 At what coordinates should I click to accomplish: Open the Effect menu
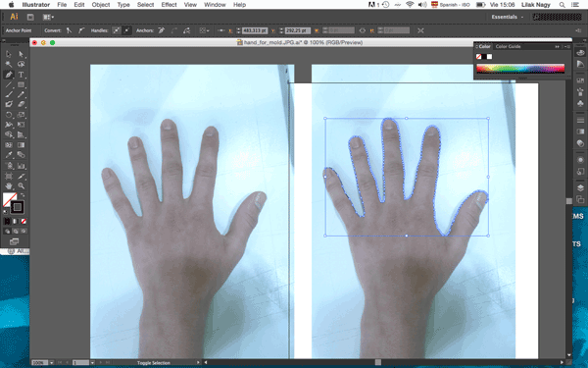coord(169,5)
